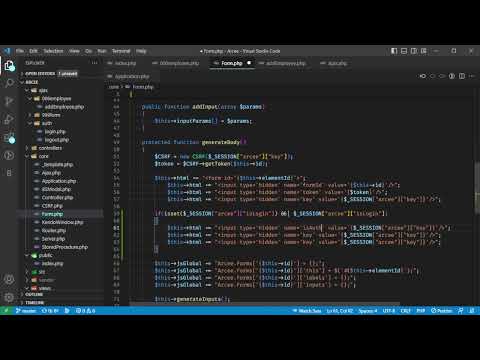Click the remote window indicator in status bar
This screenshot has height=360, width=480.
click(6, 311)
